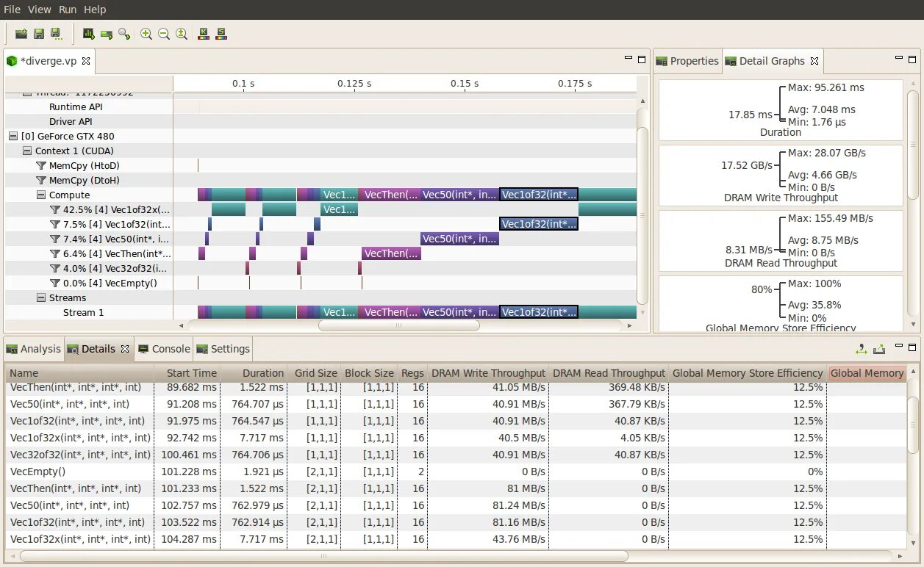Click the filter icon beside MemCpy (HtoD)

(41, 165)
